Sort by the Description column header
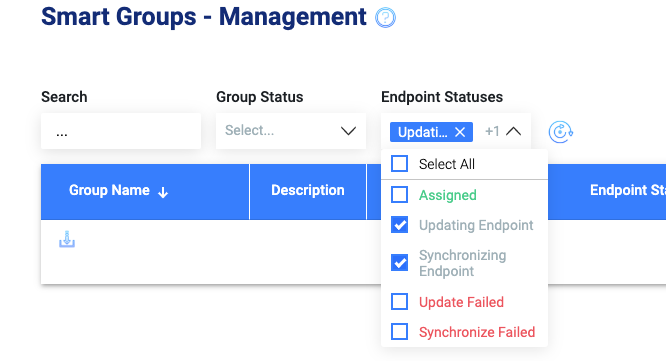Viewport: 666px width, 361px height. 308,190
